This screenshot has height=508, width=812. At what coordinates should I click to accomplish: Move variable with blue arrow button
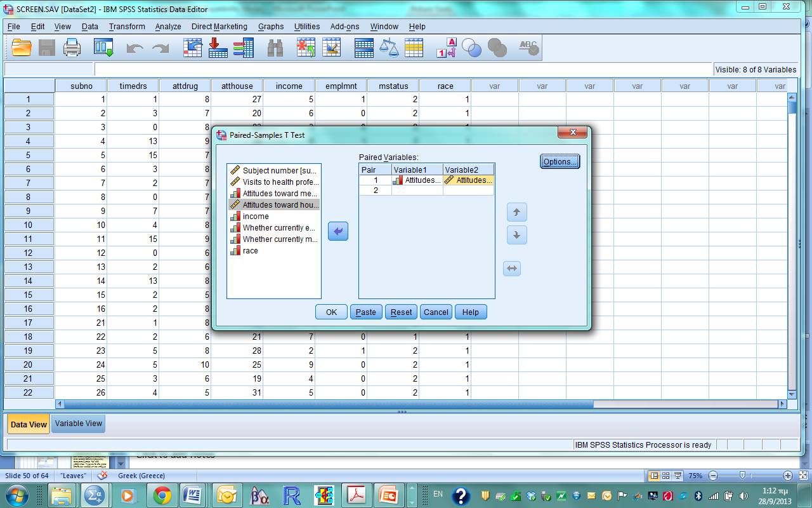click(338, 232)
